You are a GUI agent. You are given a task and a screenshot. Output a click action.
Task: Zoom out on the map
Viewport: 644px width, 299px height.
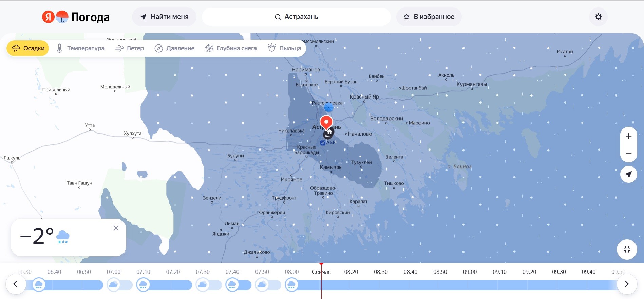[x=628, y=153]
